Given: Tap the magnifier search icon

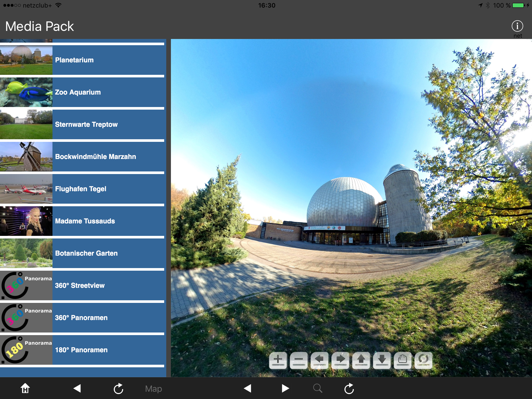Looking at the screenshot, I should [x=318, y=388].
